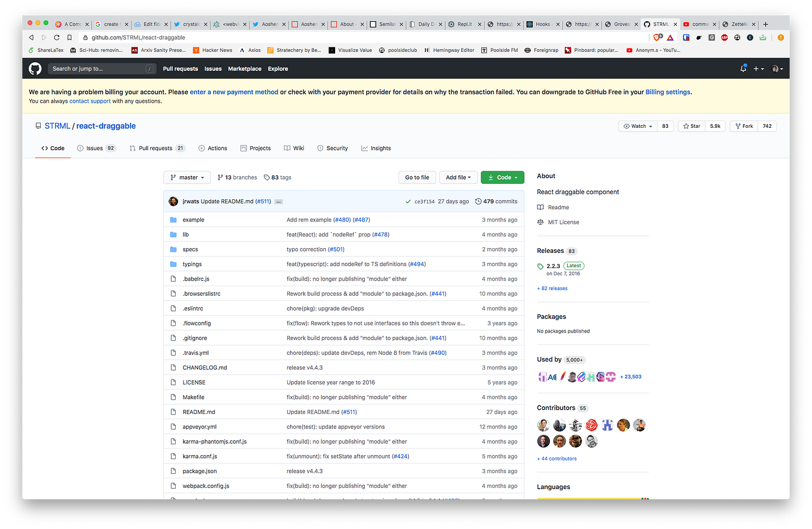The width and height of the screenshot is (812, 529).
Task: Switch to the Issues tab
Action: 96,148
